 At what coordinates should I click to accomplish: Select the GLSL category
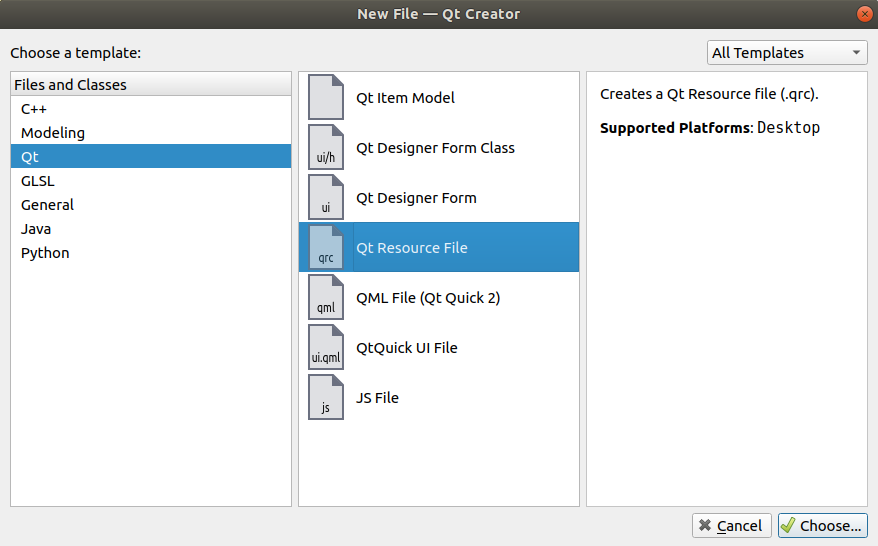click(x=151, y=181)
